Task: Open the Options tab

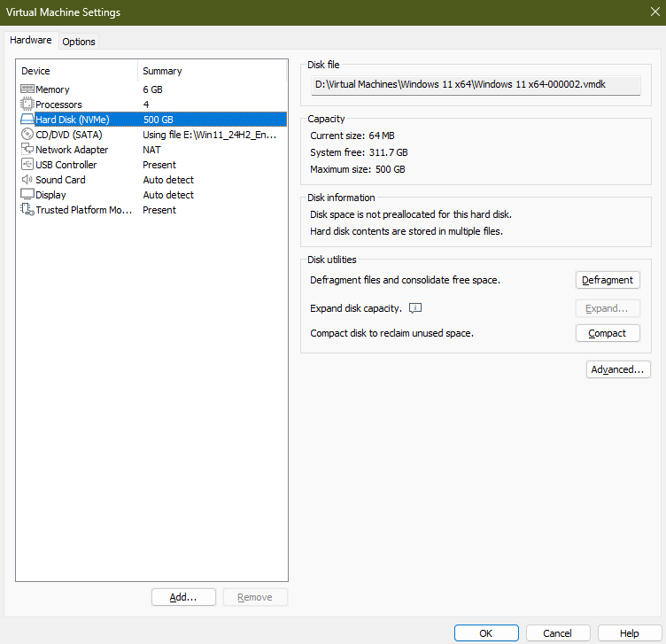Action: tap(79, 42)
